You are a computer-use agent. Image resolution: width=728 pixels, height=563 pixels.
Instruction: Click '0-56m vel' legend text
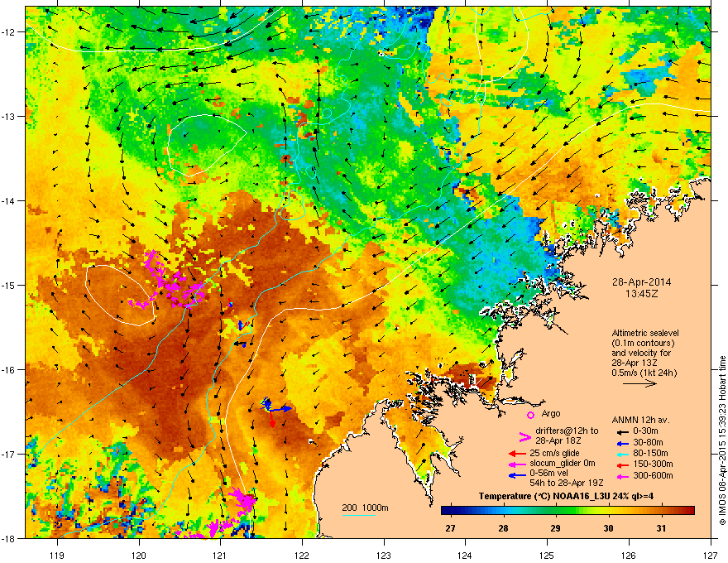pyautogui.click(x=548, y=473)
